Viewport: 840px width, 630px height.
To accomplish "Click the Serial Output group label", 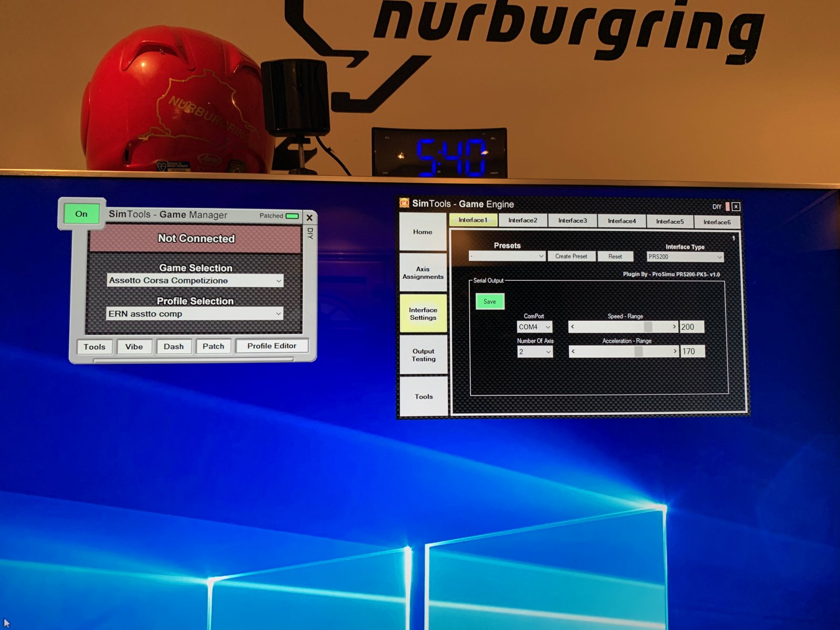I will click(x=488, y=280).
